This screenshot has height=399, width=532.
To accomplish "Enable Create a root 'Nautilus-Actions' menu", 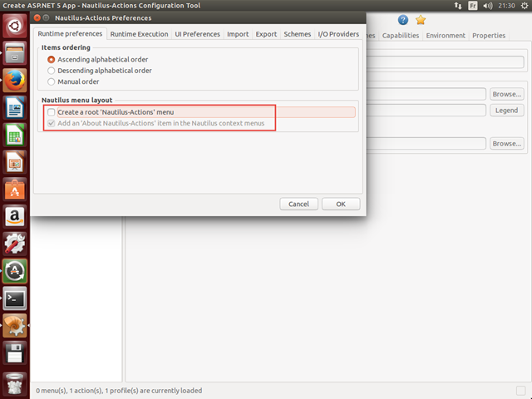I will (52, 112).
